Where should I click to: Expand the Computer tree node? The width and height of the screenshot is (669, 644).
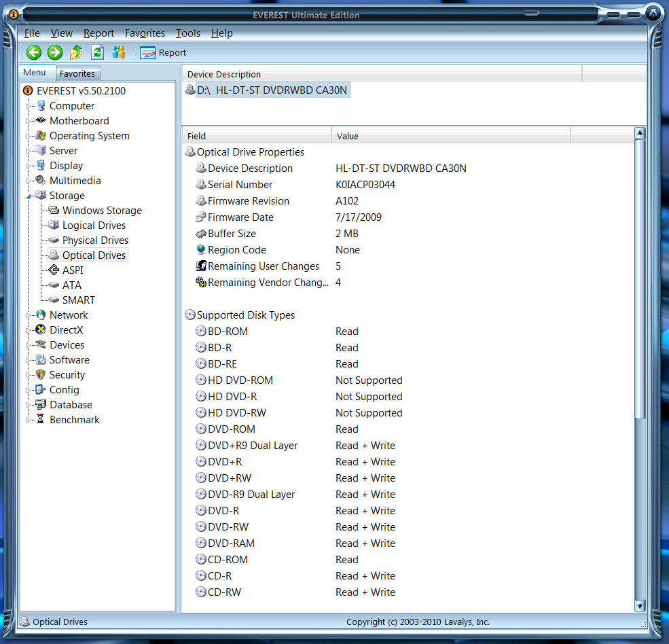coord(29,106)
